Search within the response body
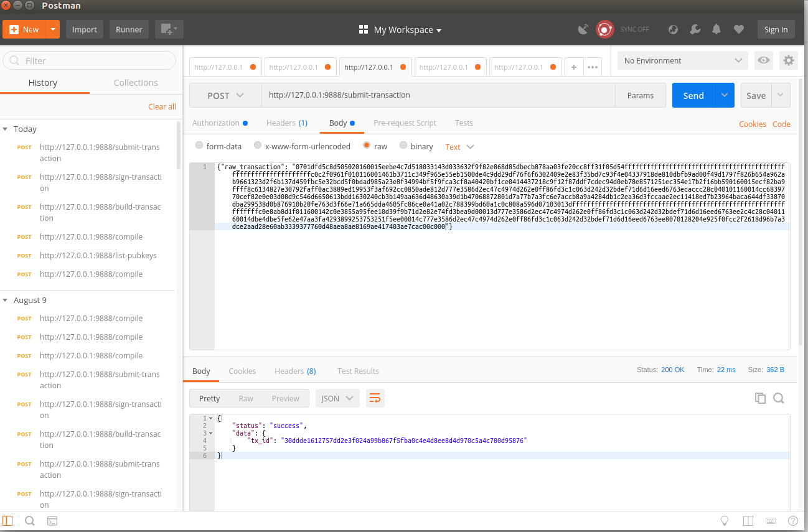The height and width of the screenshot is (532, 808). pos(779,398)
